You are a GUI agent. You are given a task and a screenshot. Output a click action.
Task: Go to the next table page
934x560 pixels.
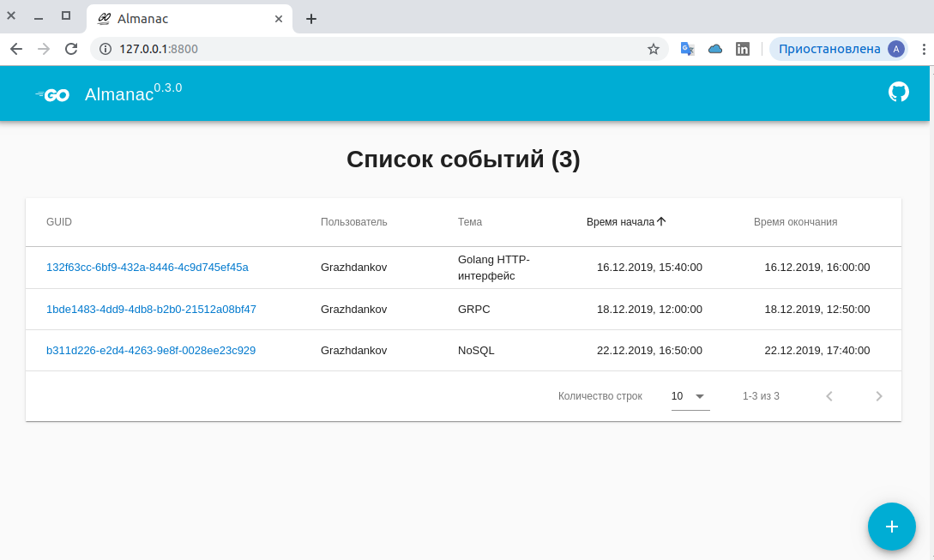[878, 396]
